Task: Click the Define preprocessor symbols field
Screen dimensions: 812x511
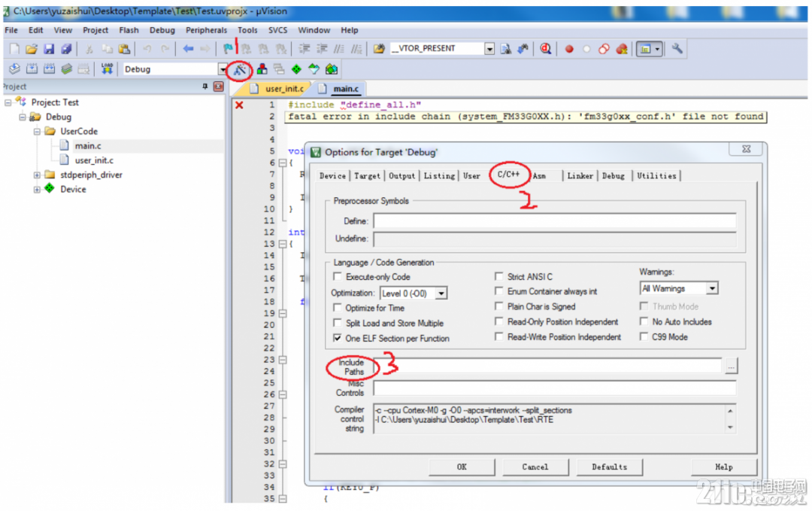Action: (555, 221)
